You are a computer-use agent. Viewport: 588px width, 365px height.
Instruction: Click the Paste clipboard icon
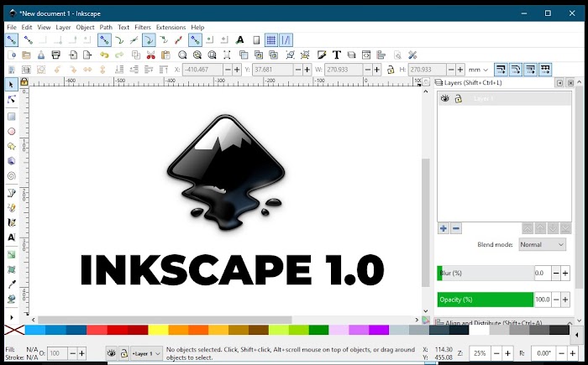pos(165,55)
